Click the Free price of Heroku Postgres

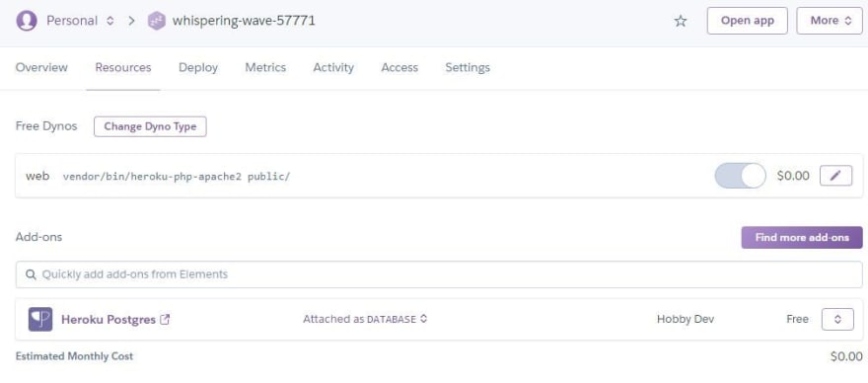[797, 319]
